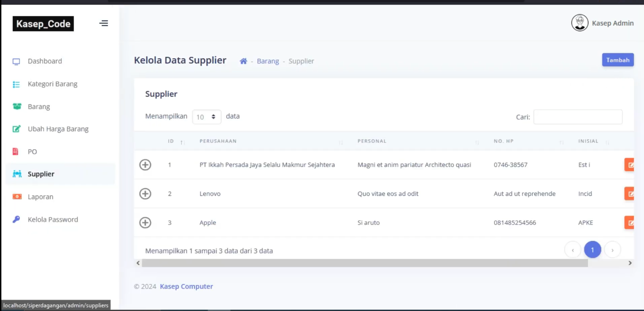Screen dimensions: 644x311
Task: Click the Supplier people icon
Action: (x=17, y=174)
